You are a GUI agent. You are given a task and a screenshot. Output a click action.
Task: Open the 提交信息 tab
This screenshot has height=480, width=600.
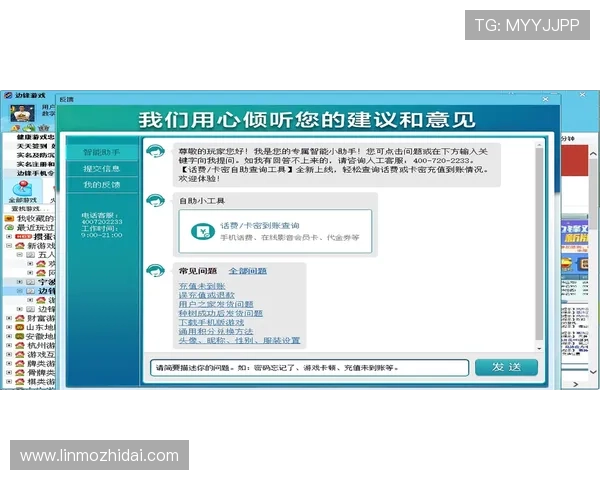102,169
